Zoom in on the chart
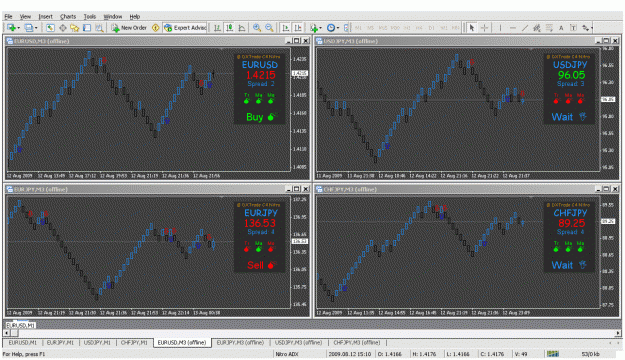 (257, 28)
